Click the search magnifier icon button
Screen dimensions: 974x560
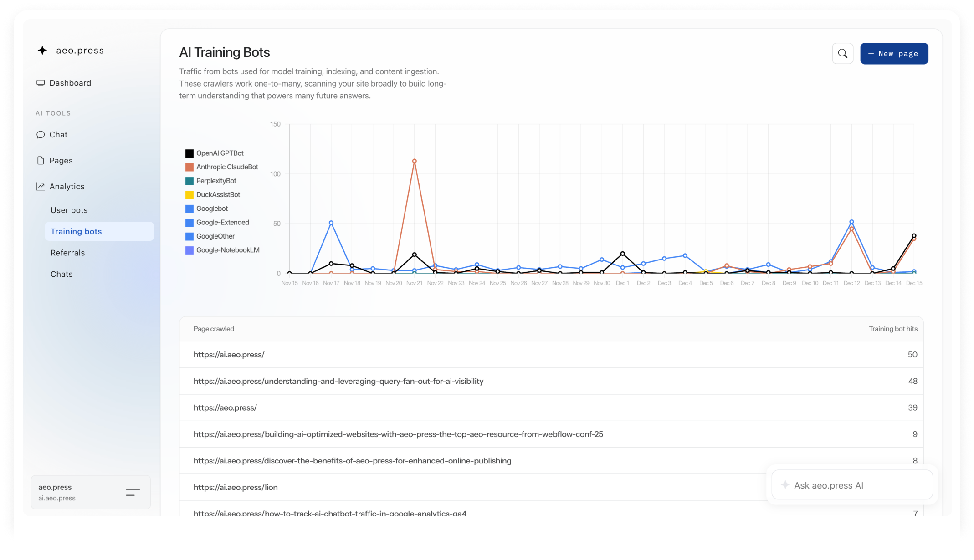click(x=842, y=54)
